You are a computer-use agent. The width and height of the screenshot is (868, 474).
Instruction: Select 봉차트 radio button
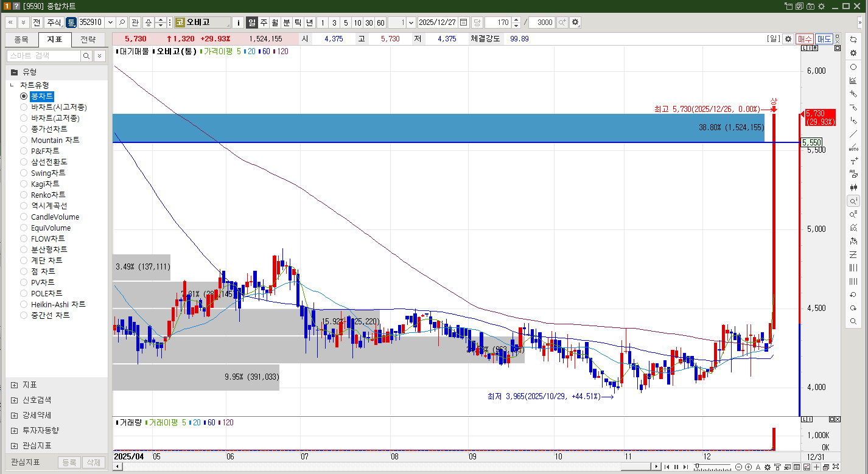24,96
